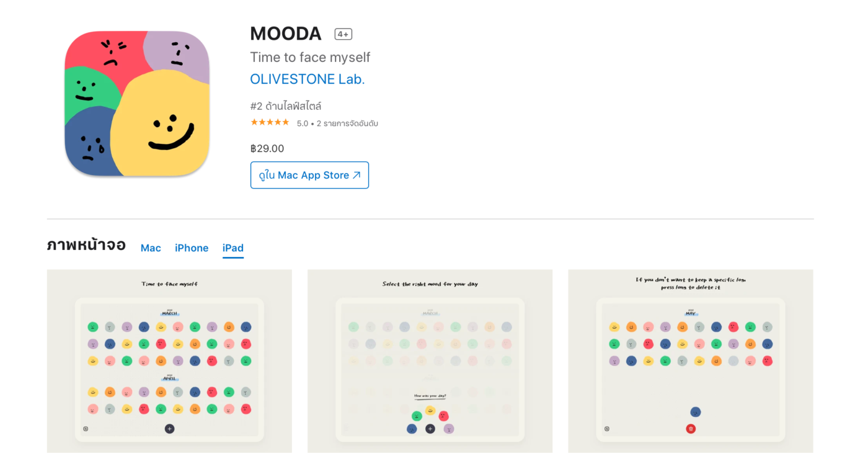
Task: Click the blue face above the trash icon
Action: point(695,412)
